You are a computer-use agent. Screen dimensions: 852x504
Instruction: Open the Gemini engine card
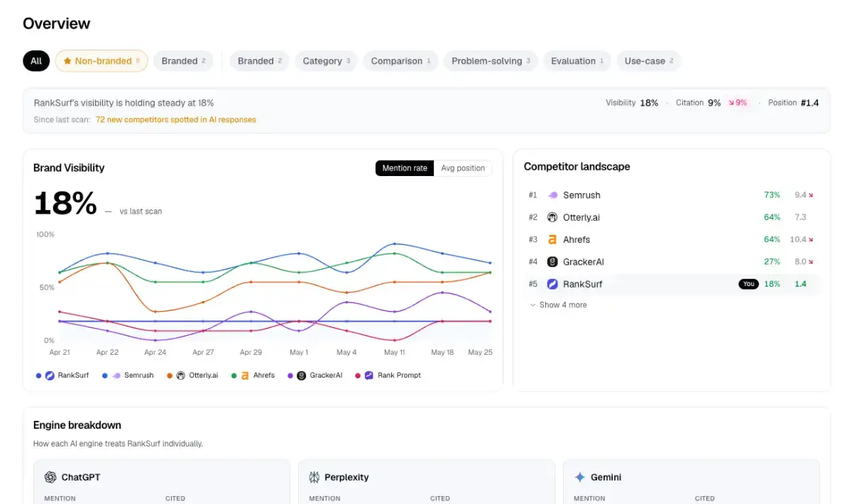(x=692, y=482)
